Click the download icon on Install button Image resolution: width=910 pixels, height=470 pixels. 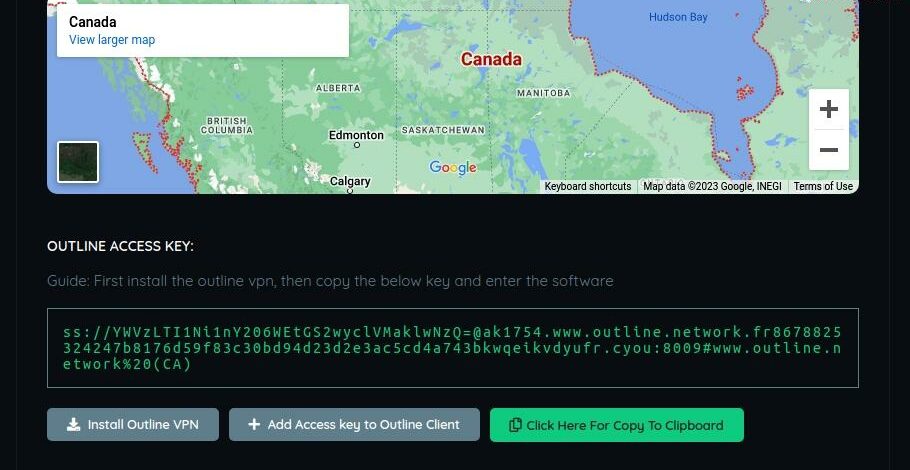(x=73, y=425)
